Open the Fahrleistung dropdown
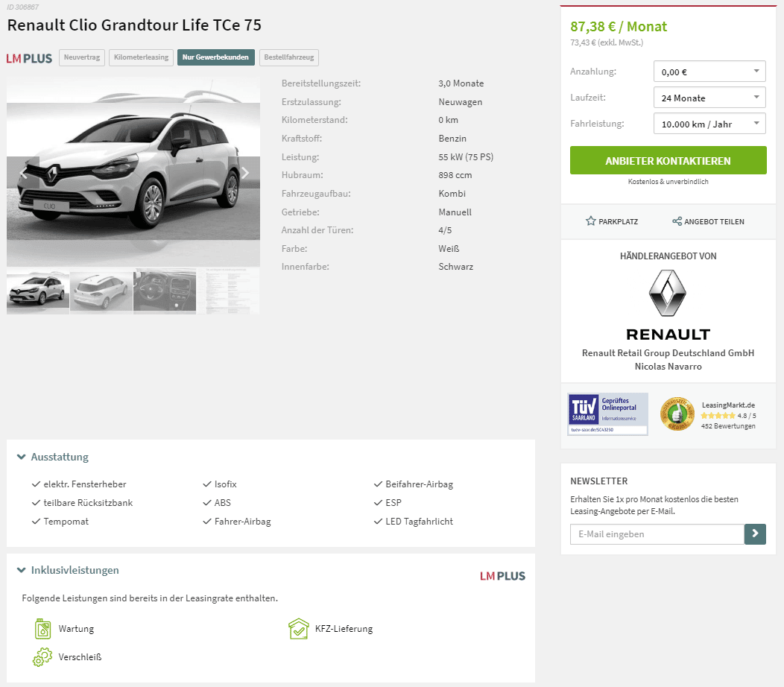 pos(709,124)
